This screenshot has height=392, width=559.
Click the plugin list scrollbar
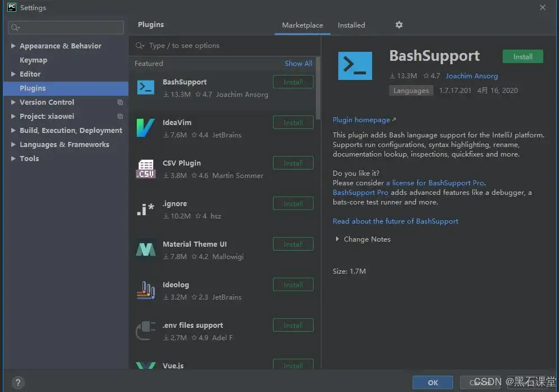click(318, 88)
